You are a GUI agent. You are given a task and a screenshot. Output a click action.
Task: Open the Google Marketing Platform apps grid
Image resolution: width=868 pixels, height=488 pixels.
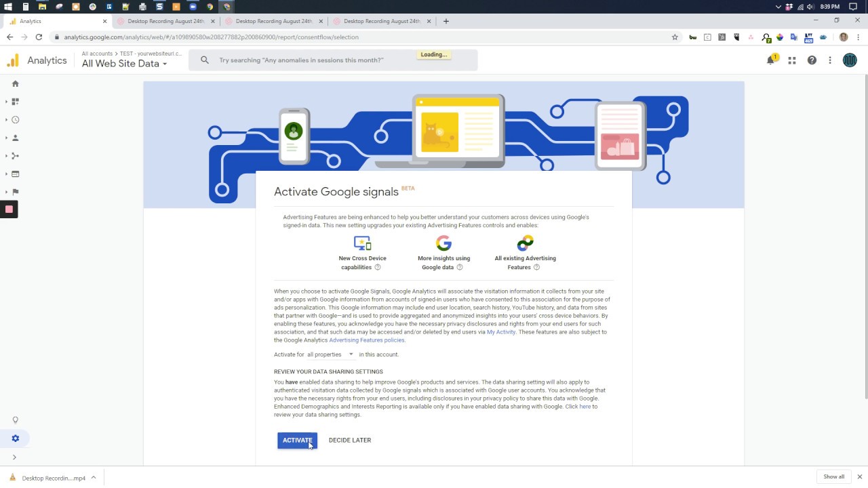(791, 60)
